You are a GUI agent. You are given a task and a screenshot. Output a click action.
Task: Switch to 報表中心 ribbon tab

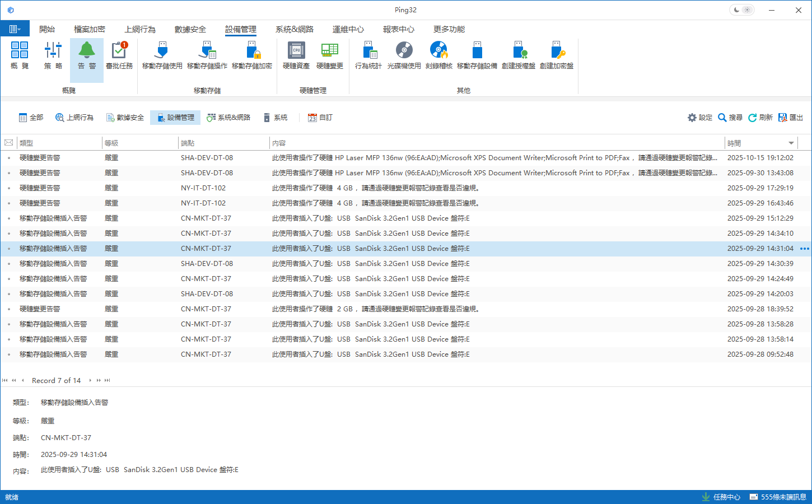coord(398,29)
